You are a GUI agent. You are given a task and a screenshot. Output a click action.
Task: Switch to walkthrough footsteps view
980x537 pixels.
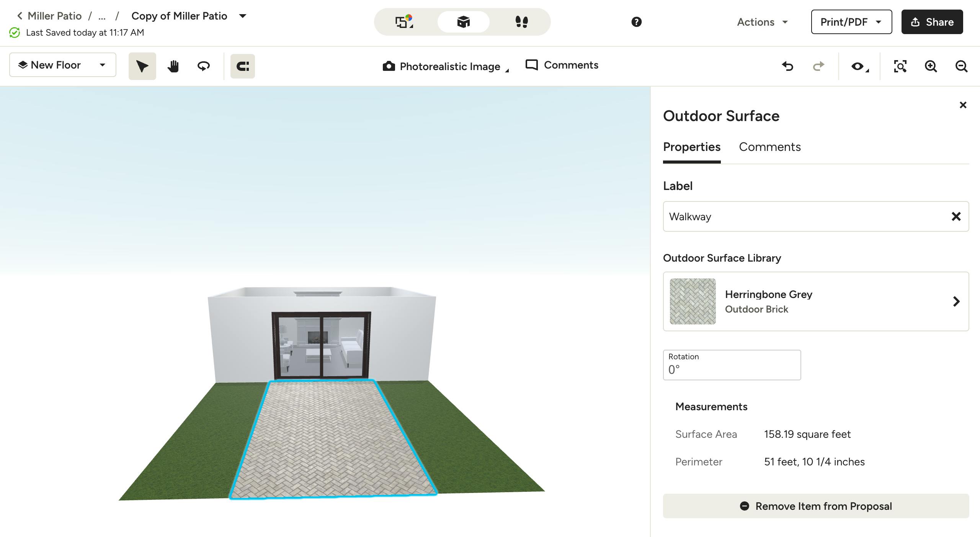click(521, 22)
